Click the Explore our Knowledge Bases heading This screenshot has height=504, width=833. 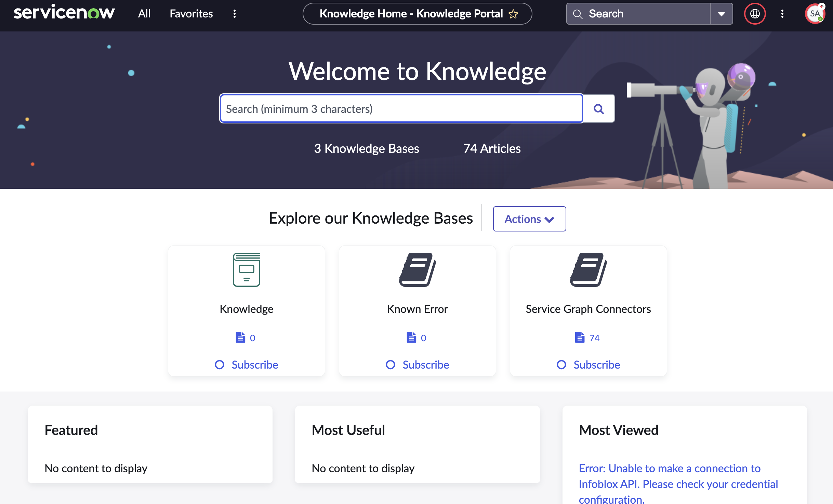pos(371,218)
